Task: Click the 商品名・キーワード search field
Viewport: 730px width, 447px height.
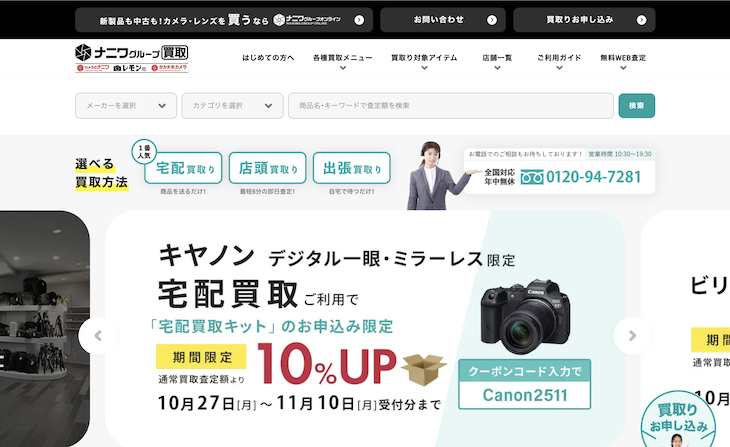Action: [451, 106]
